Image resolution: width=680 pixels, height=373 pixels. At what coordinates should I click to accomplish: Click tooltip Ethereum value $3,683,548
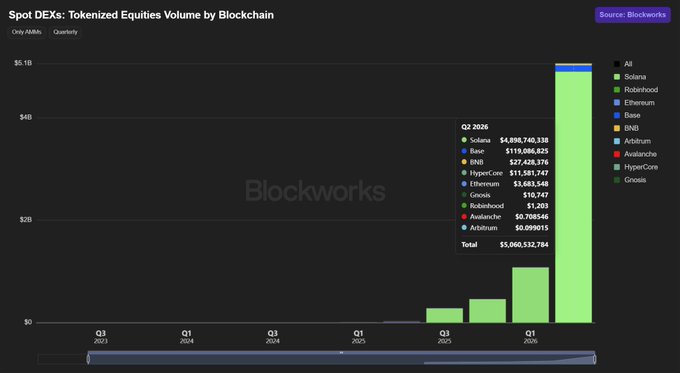[x=531, y=184]
